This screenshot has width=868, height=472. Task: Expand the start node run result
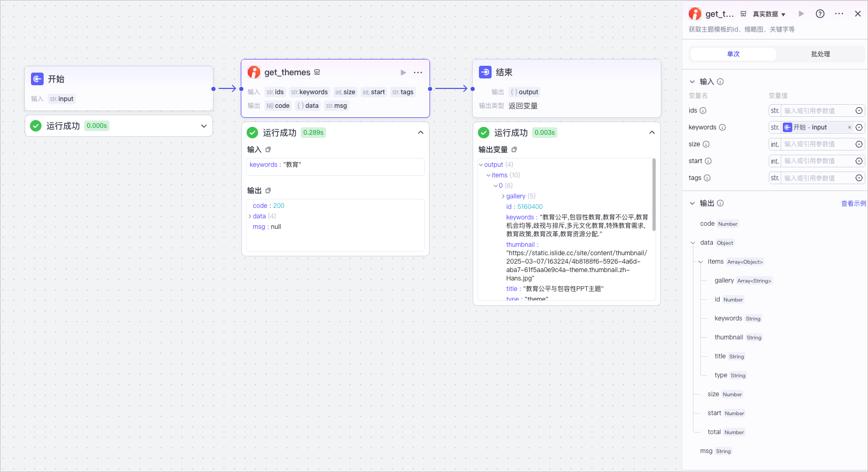(x=204, y=126)
